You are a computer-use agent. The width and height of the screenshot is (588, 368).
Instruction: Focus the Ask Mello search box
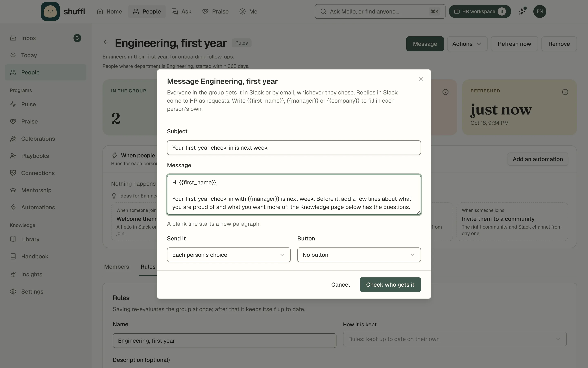380,11
